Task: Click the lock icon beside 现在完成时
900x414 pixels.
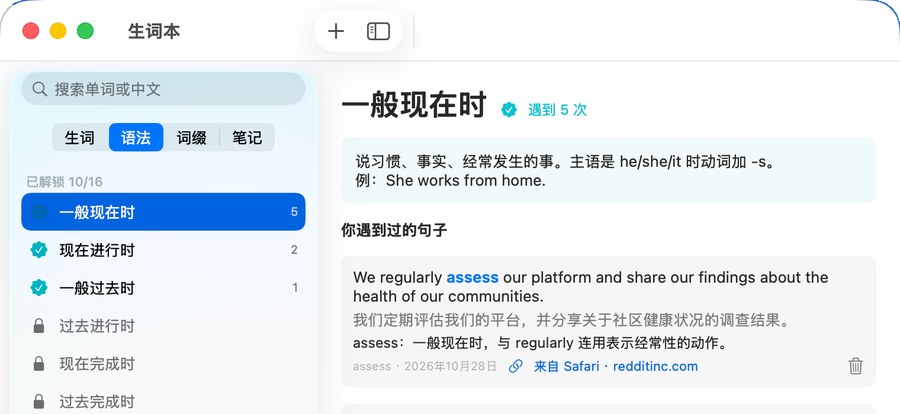Action: tap(38, 363)
